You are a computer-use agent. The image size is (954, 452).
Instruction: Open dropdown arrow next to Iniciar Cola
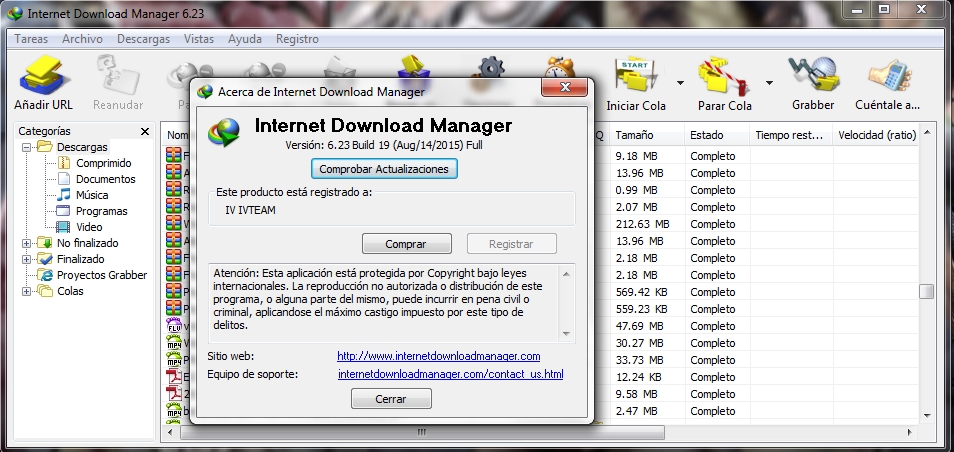(680, 83)
